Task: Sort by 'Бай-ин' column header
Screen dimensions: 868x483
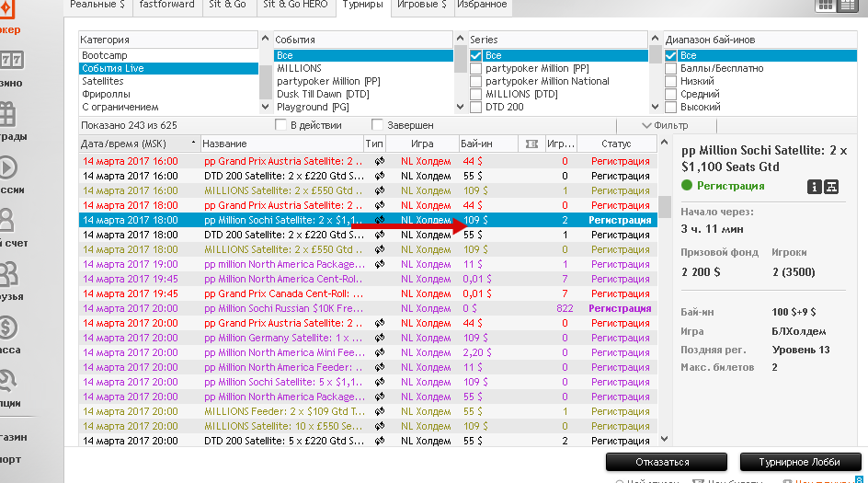Action: (x=488, y=144)
